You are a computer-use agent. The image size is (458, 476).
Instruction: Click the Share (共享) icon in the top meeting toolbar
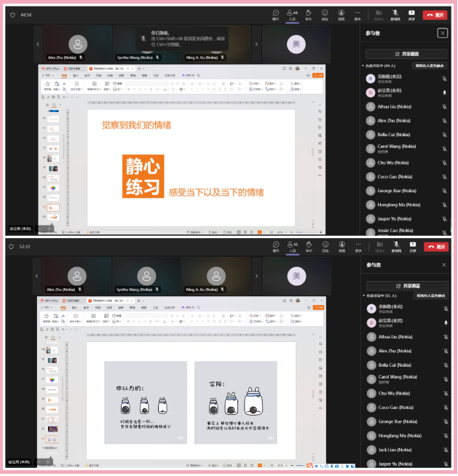coord(412,14)
